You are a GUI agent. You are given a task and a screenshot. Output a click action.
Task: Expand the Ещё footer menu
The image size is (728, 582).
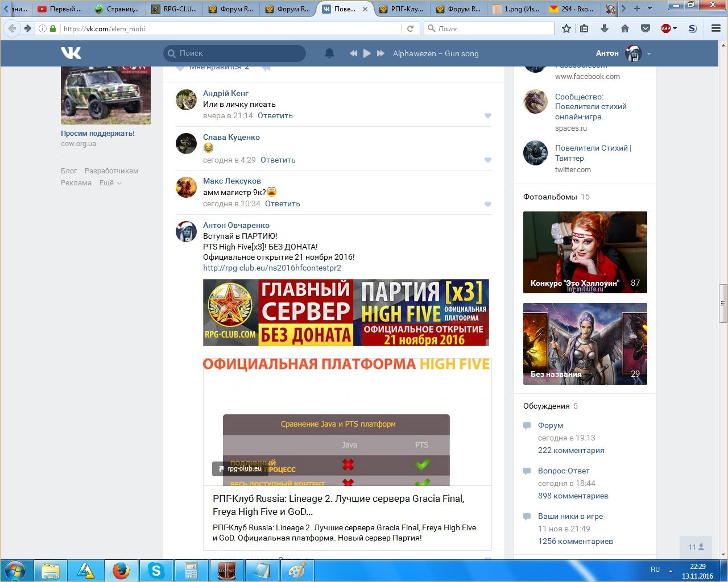pyautogui.click(x=110, y=183)
